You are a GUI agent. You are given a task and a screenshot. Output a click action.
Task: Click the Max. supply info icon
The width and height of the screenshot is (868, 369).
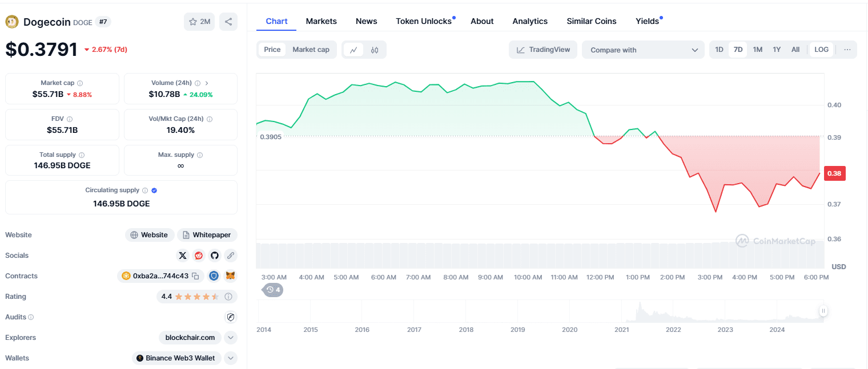tap(200, 155)
